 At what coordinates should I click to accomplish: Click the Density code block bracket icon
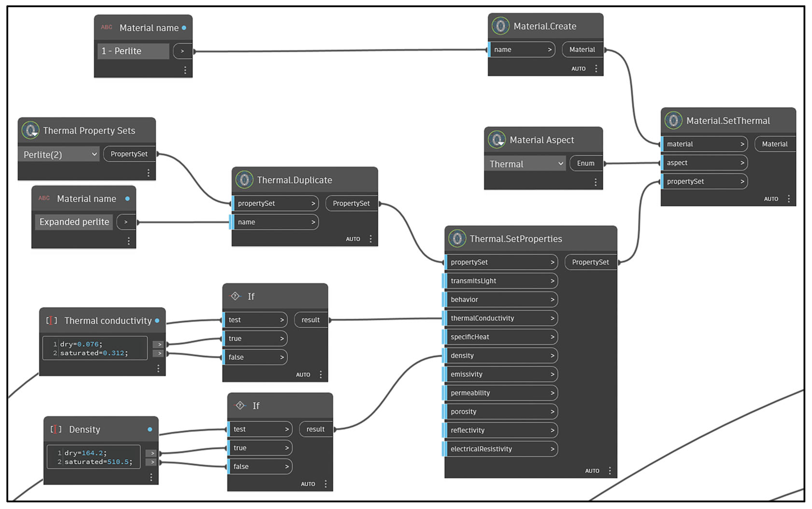tap(56, 429)
